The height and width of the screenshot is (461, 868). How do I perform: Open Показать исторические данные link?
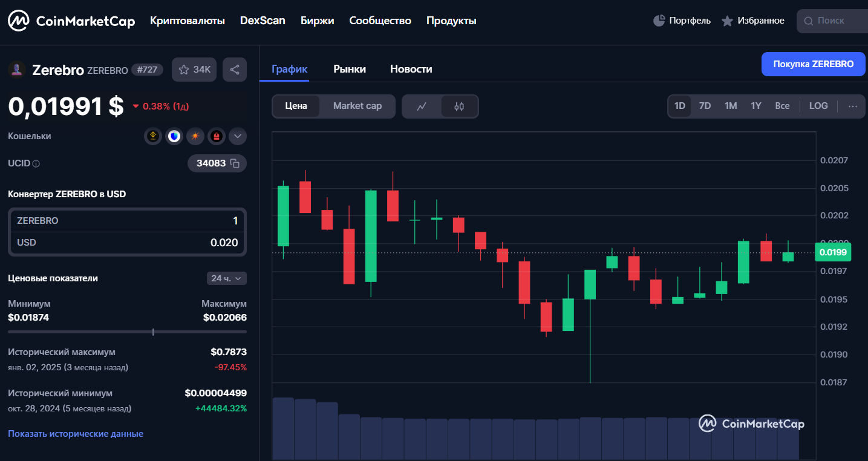[76, 434]
